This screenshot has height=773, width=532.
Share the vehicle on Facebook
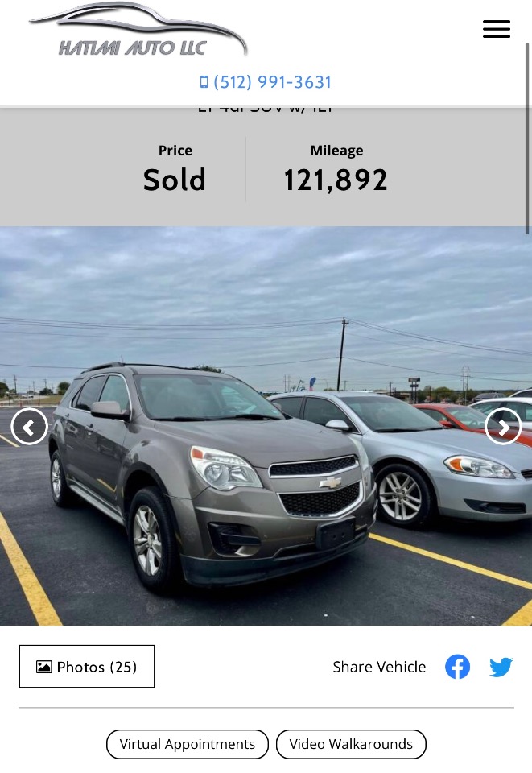point(458,667)
